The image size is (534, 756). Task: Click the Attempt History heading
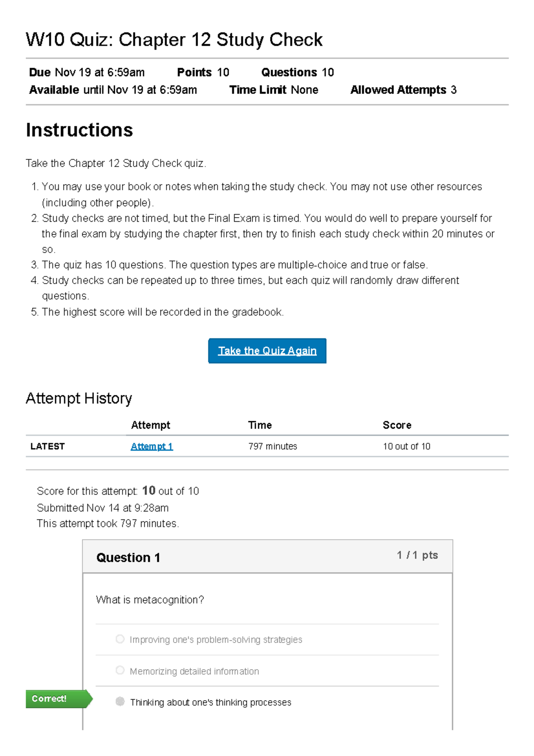click(79, 398)
